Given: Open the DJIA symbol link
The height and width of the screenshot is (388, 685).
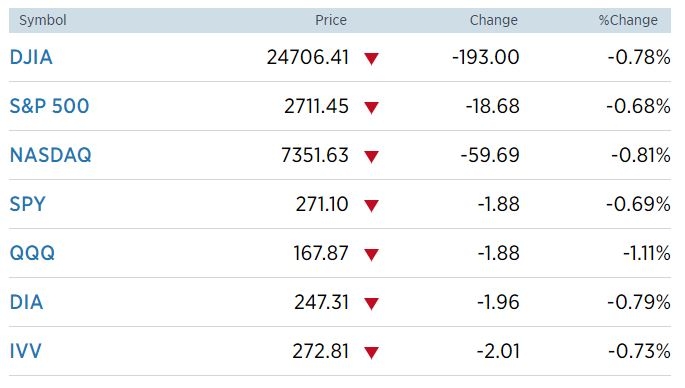Looking at the screenshot, I should 31,57.
